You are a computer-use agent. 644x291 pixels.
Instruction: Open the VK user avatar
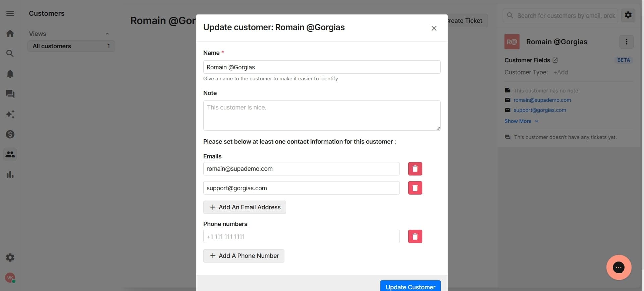click(x=10, y=278)
